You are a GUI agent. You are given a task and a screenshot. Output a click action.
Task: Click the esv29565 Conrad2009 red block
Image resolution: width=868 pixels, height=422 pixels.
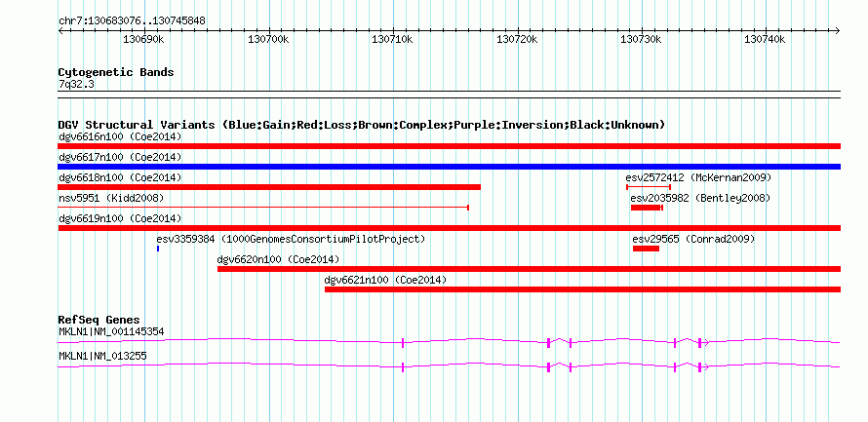[x=646, y=249]
